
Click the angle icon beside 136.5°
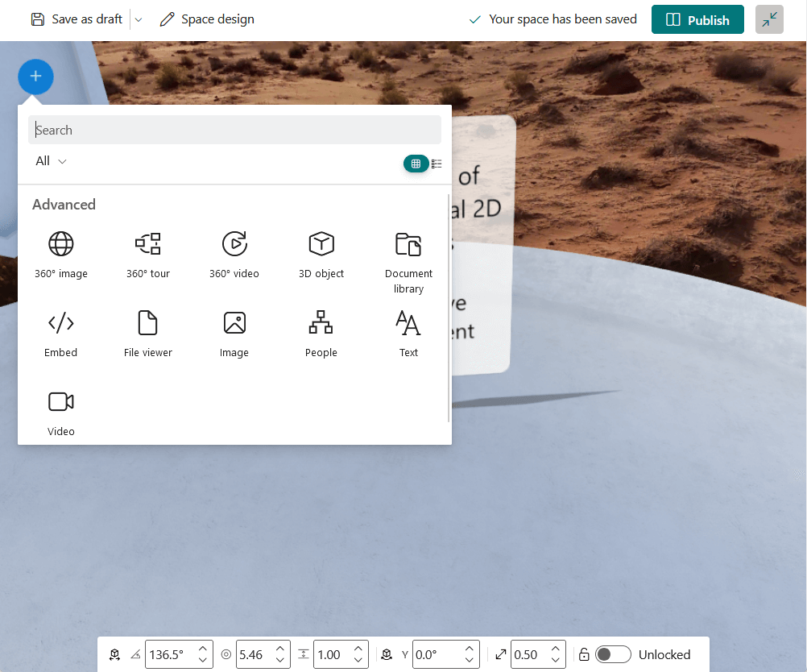click(x=136, y=655)
